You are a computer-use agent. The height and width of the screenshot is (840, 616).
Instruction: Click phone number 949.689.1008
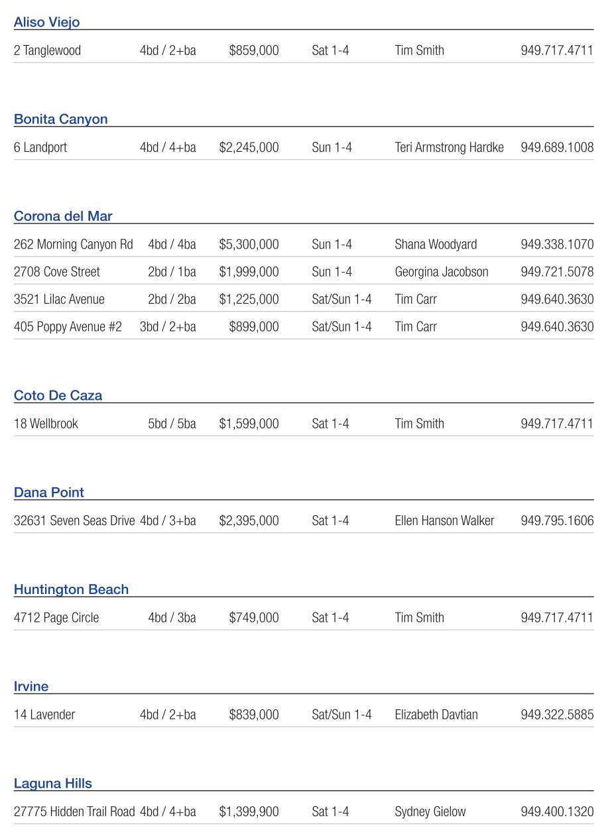[557, 148]
